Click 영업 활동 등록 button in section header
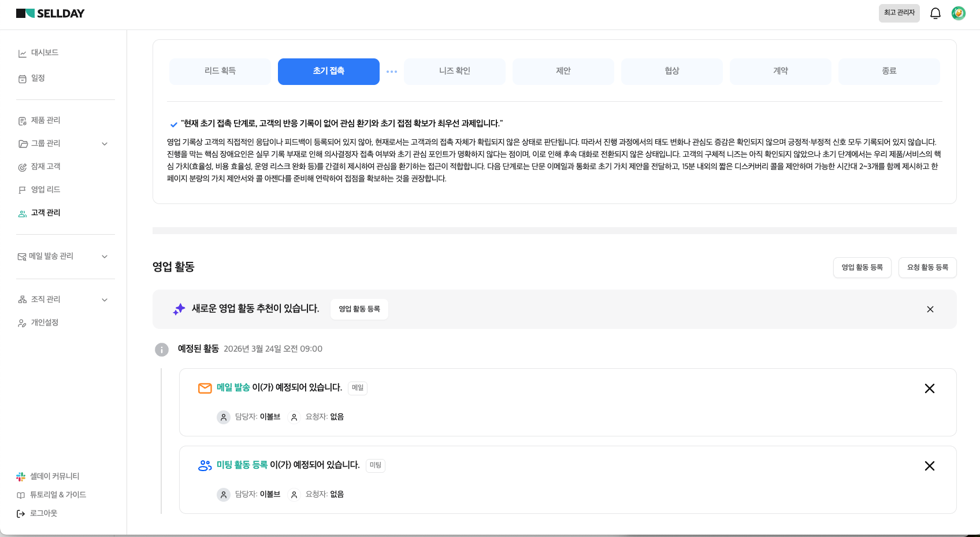The image size is (980, 537). tap(862, 268)
